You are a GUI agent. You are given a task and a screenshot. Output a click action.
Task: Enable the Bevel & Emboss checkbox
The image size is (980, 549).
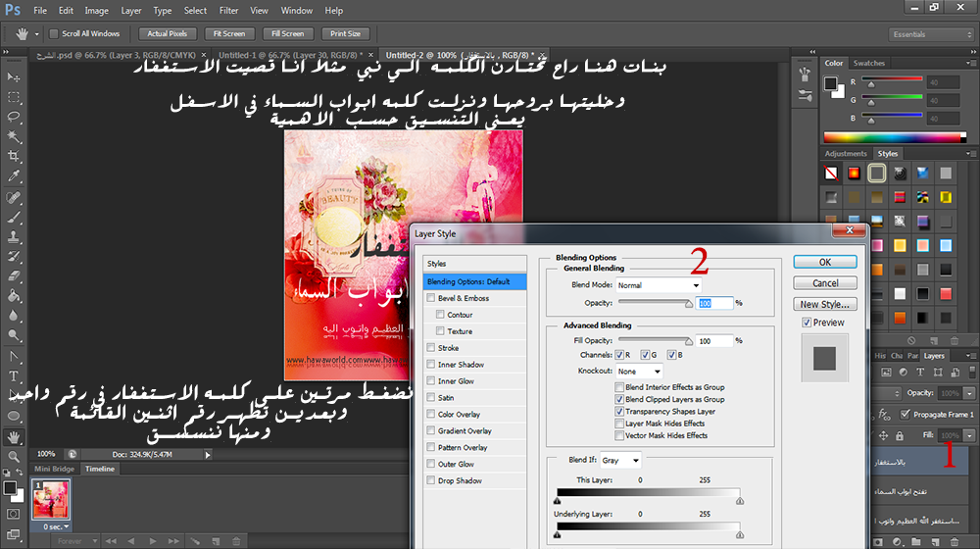432,298
